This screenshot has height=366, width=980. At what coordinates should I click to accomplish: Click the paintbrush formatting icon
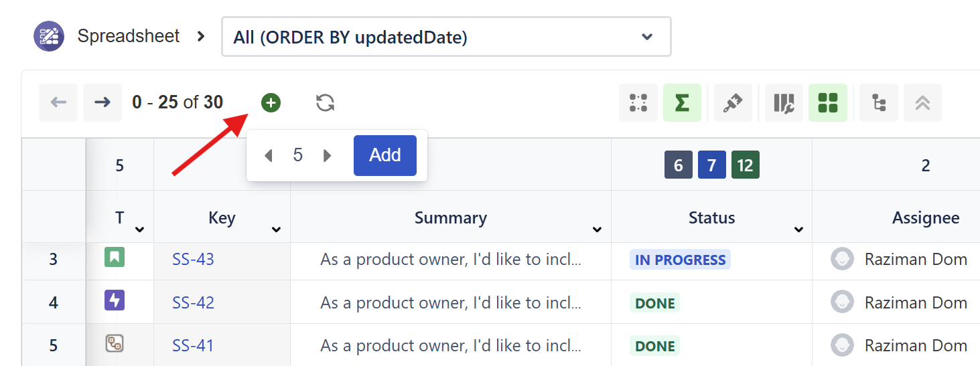(733, 103)
